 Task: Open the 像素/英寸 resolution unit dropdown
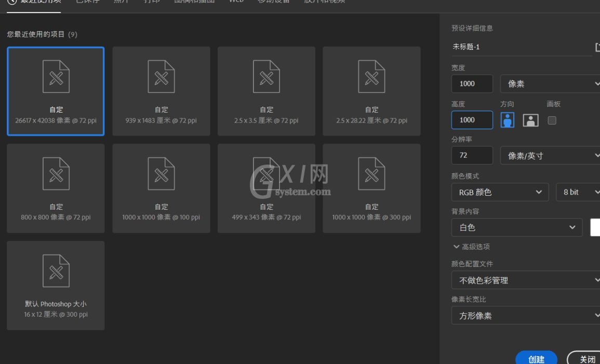[550, 156]
